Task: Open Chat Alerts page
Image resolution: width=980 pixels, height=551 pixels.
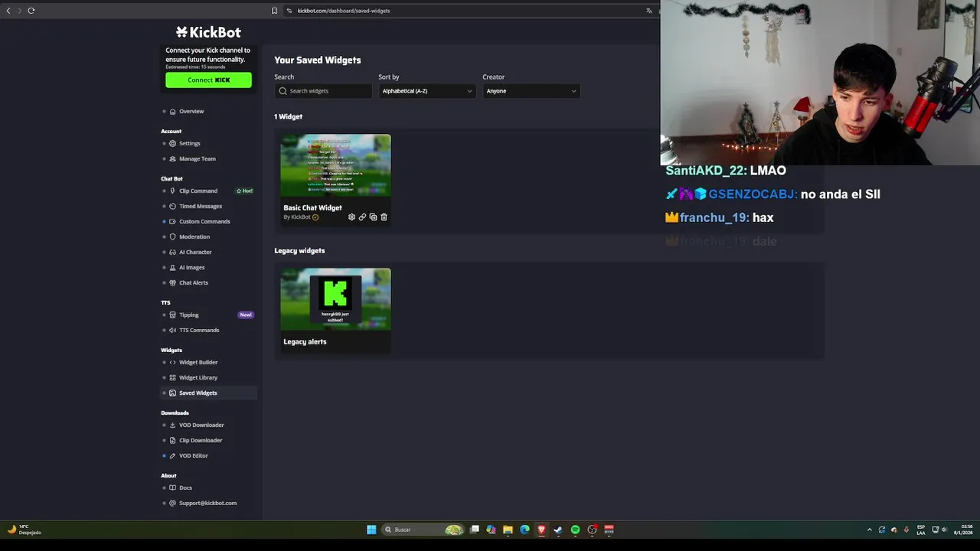Action: point(194,283)
